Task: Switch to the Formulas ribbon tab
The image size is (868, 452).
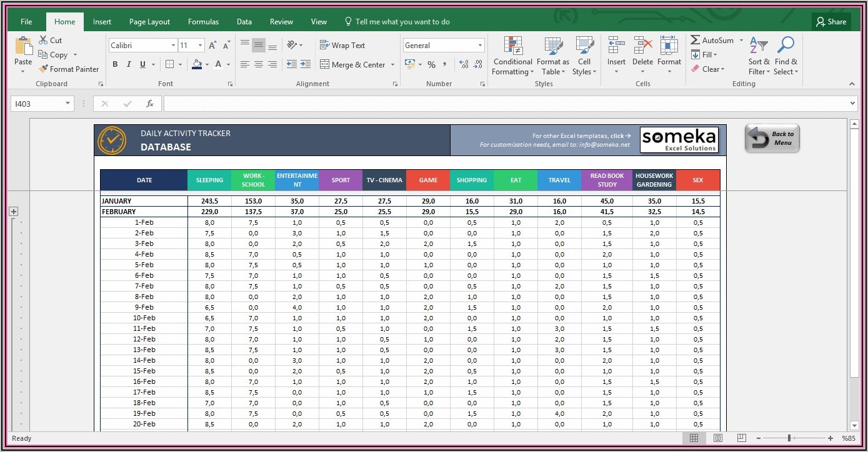Action: pyautogui.click(x=203, y=22)
